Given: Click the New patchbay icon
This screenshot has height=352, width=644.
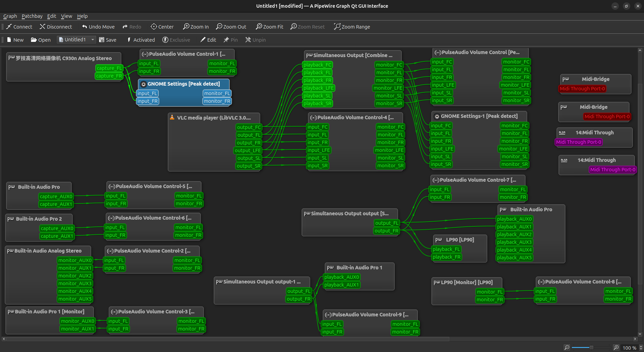Looking at the screenshot, I should 9,40.
